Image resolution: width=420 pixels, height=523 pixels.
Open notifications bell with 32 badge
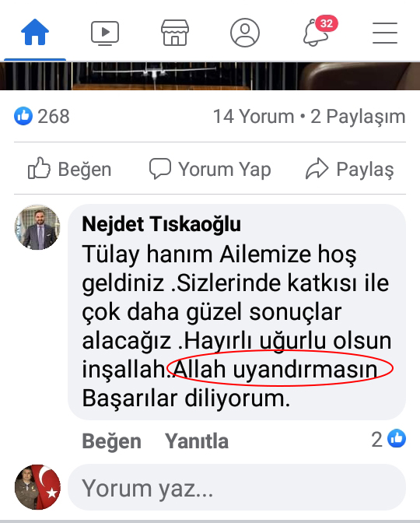tap(319, 31)
